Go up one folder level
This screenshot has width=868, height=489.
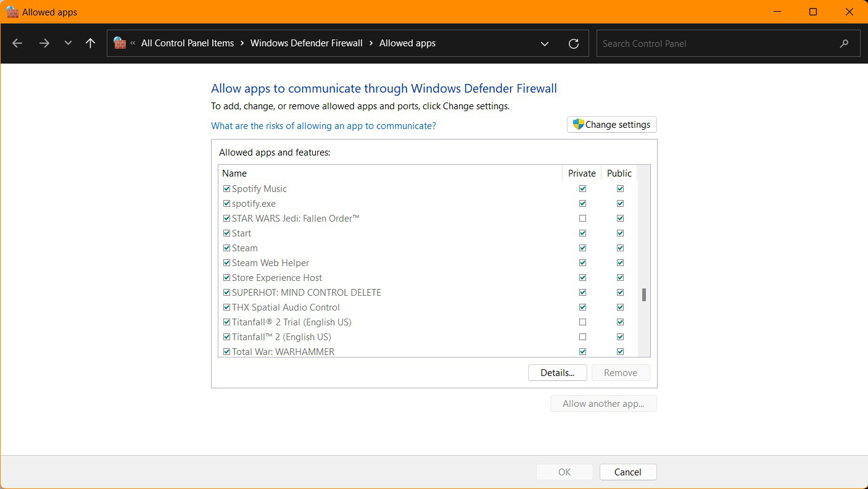pos(91,43)
